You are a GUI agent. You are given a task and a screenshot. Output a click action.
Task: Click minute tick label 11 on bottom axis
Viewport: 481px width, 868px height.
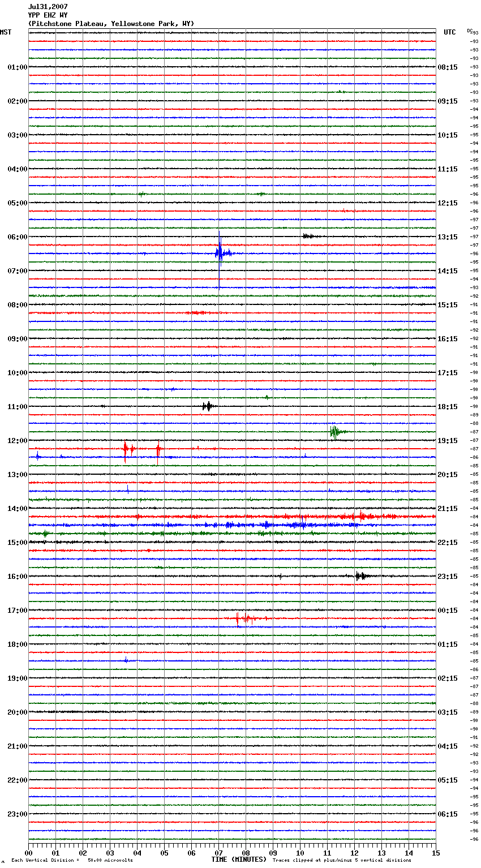[327, 853]
